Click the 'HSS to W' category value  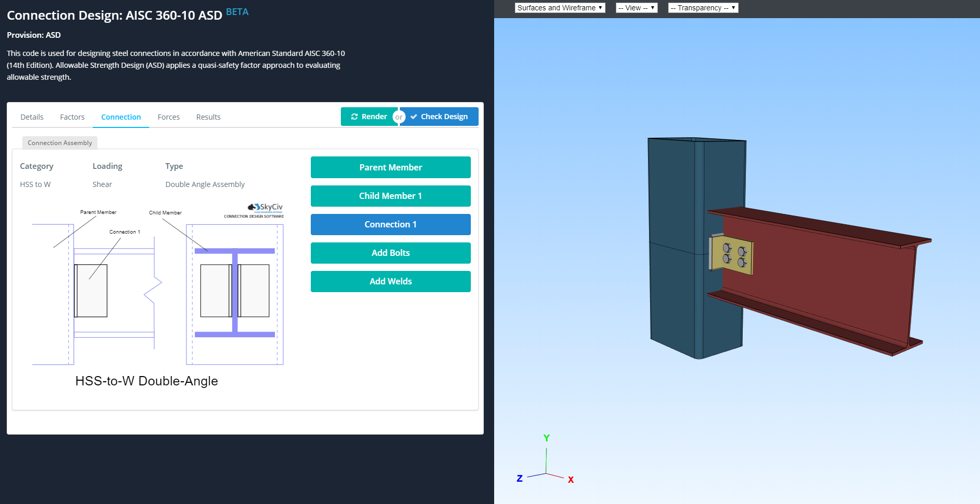point(35,184)
